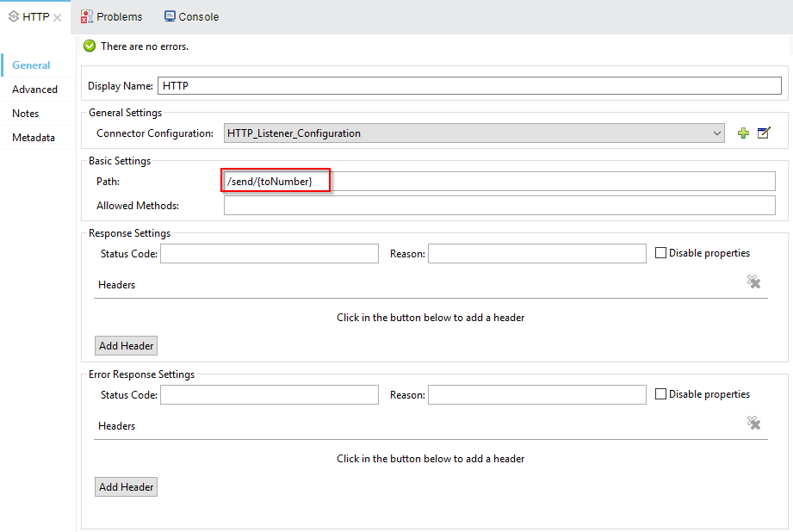Click the green no-errors status icon
This screenshot has height=532, width=793.
pos(90,46)
